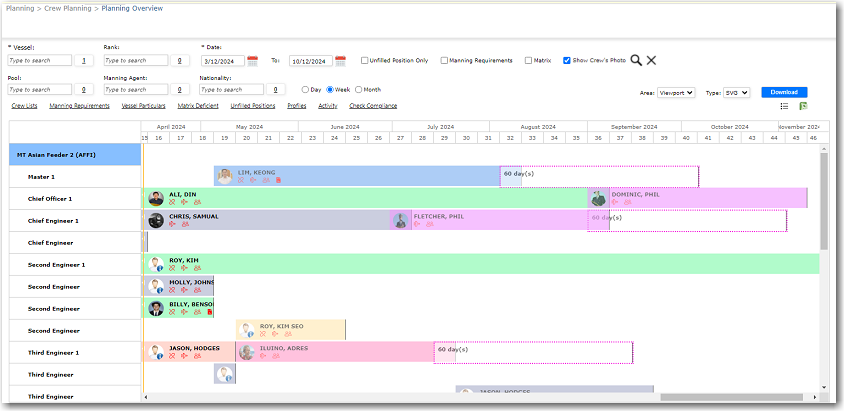Open the Type SVG dropdown
The height and width of the screenshot is (411, 844).
tap(736, 92)
